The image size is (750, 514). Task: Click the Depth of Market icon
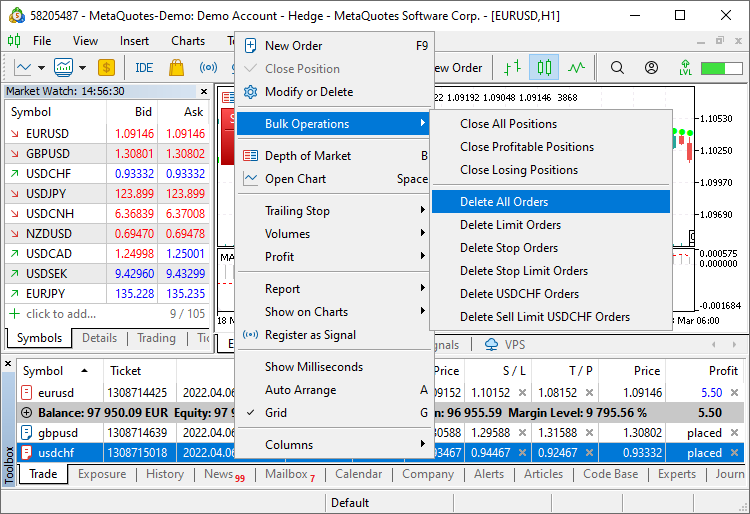coord(250,155)
